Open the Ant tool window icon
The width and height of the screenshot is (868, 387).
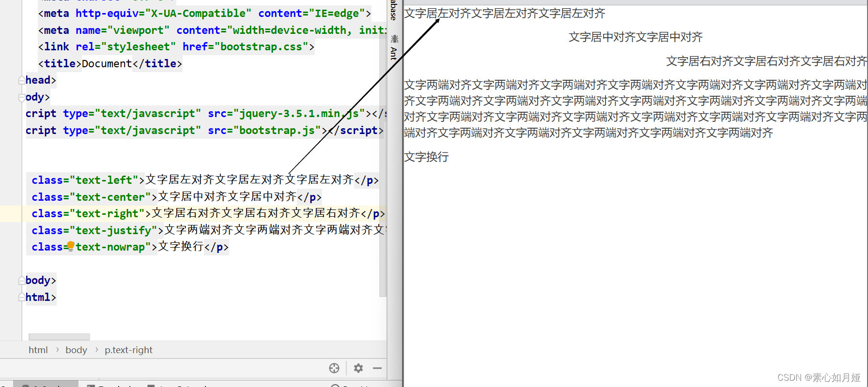(x=394, y=39)
